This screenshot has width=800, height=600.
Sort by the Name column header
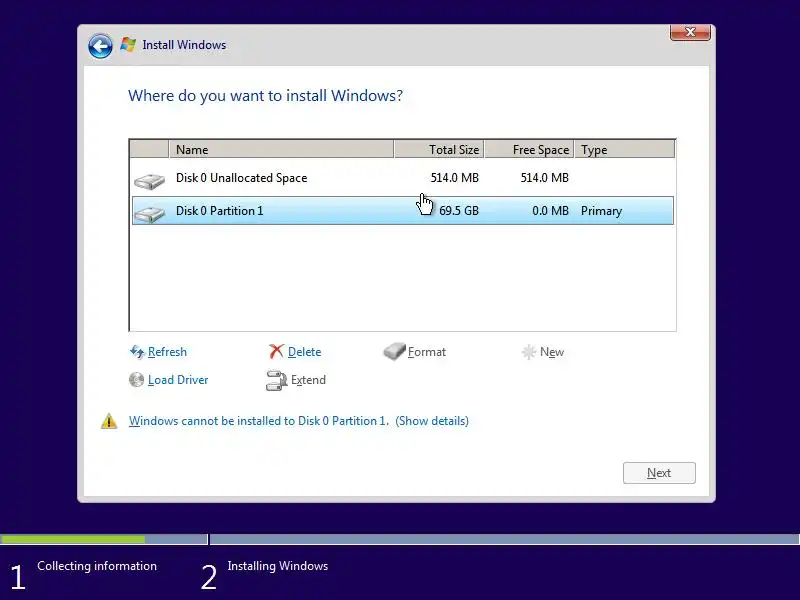281,149
